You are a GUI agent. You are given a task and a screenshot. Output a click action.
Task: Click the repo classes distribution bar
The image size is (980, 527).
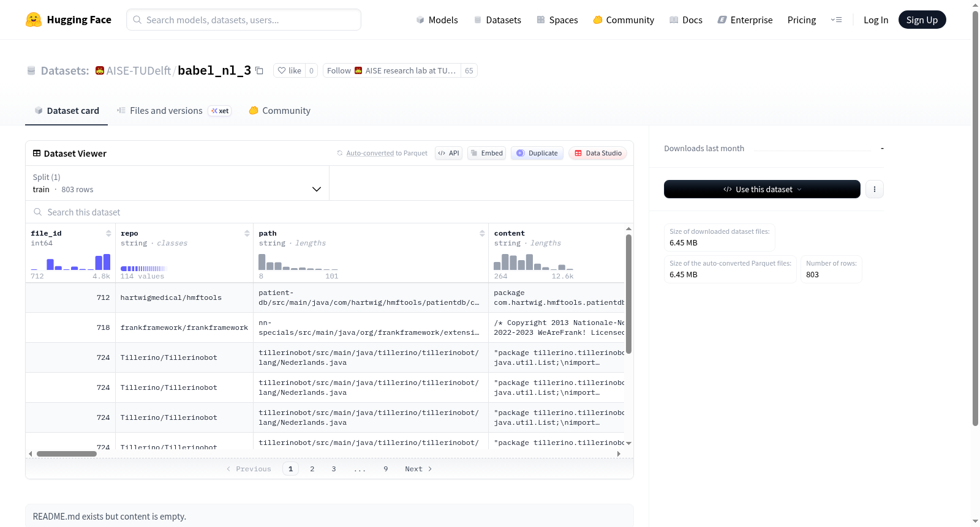tap(143, 269)
